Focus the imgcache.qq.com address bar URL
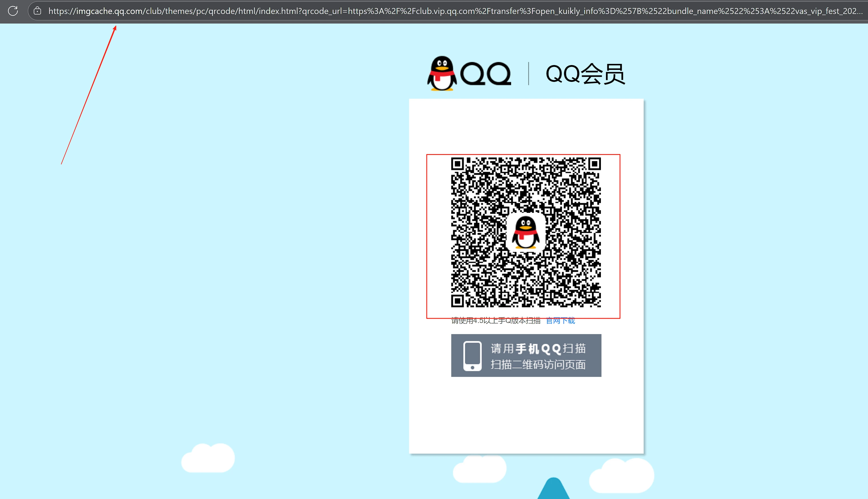Image resolution: width=868 pixels, height=499 pixels. 455,11
